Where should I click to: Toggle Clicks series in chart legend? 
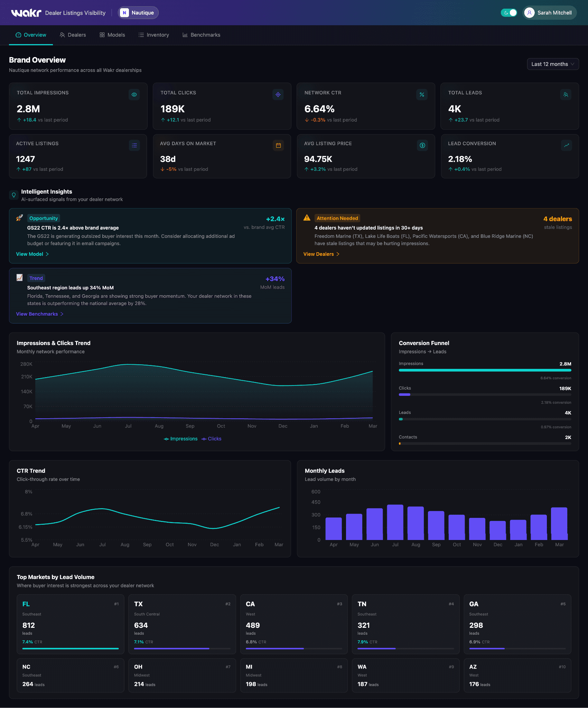211,439
